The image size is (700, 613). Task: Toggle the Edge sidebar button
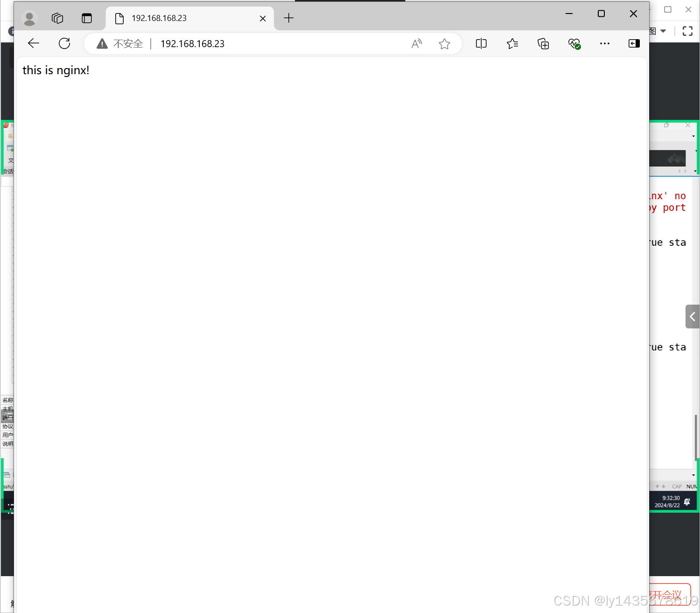click(634, 44)
